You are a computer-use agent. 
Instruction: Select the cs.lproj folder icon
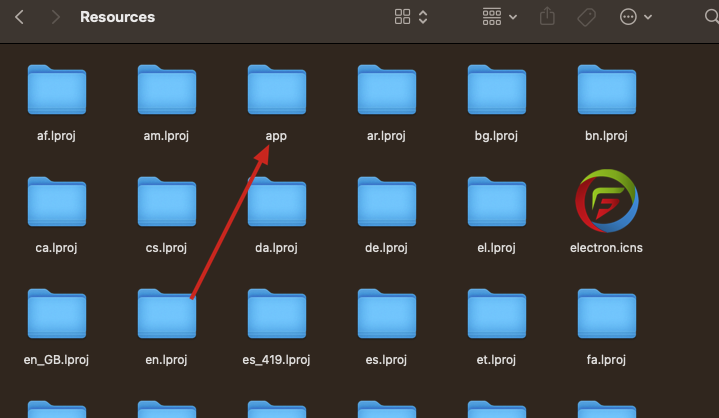166,202
